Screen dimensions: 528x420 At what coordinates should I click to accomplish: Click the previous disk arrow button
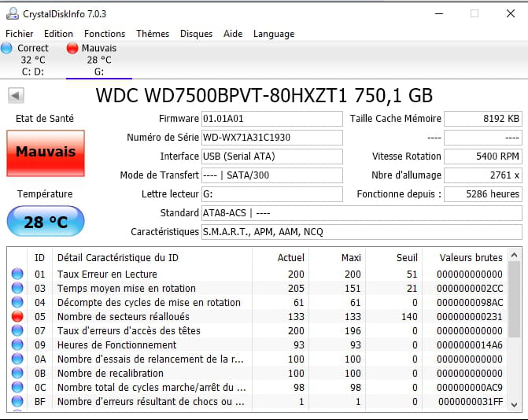pyautogui.click(x=16, y=96)
